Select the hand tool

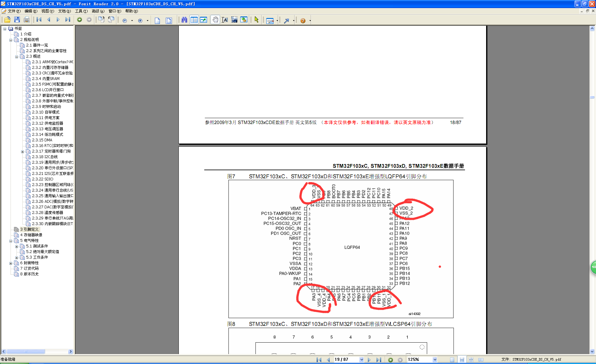pos(215,20)
